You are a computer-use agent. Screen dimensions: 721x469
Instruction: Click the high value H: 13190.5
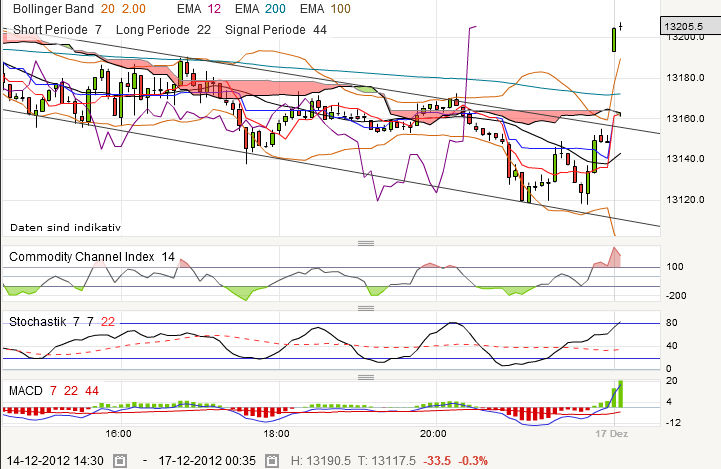pos(320,460)
